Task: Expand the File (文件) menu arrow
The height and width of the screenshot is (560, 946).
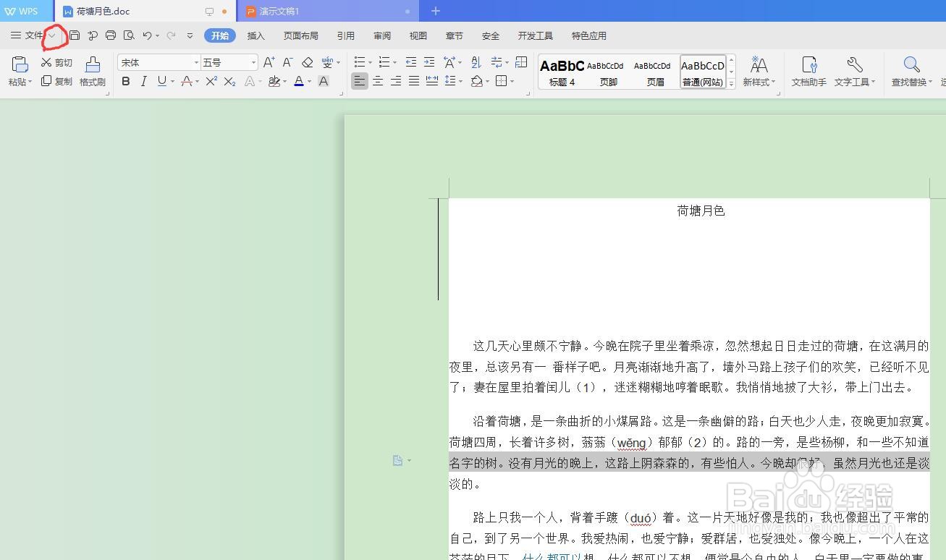Action: [52, 35]
